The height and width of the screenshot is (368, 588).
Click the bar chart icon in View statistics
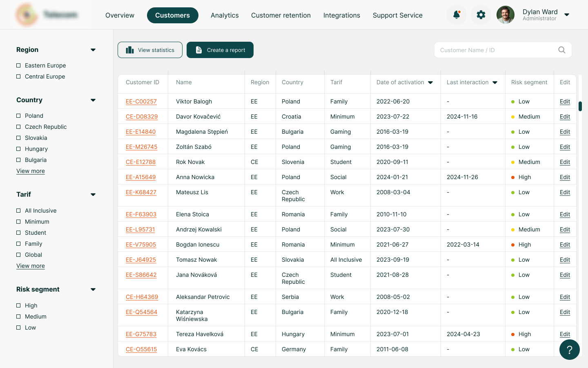click(130, 50)
